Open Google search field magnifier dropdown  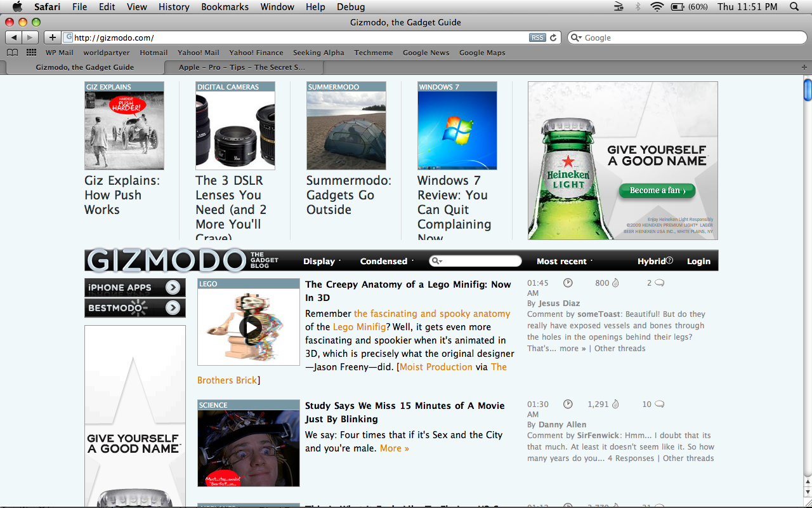pos(576,37)
